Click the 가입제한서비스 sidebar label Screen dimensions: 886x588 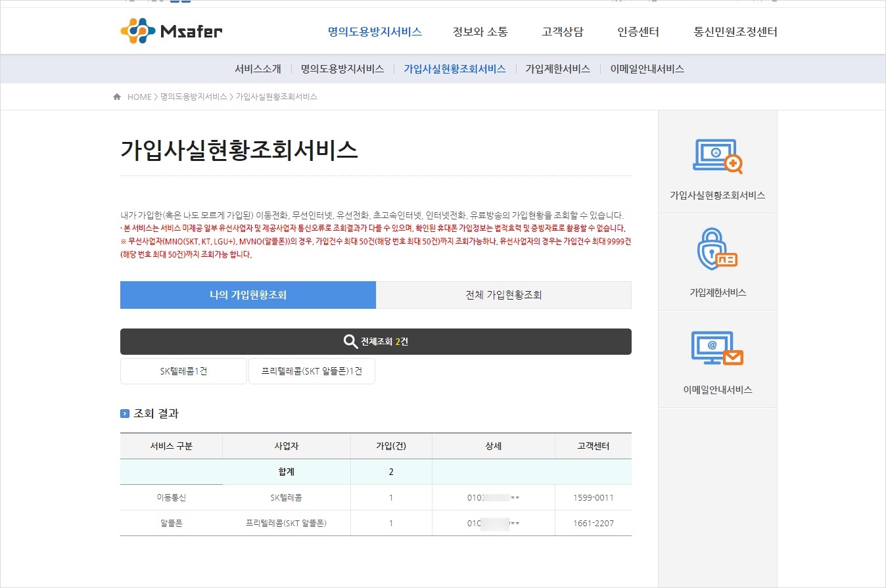718,292
